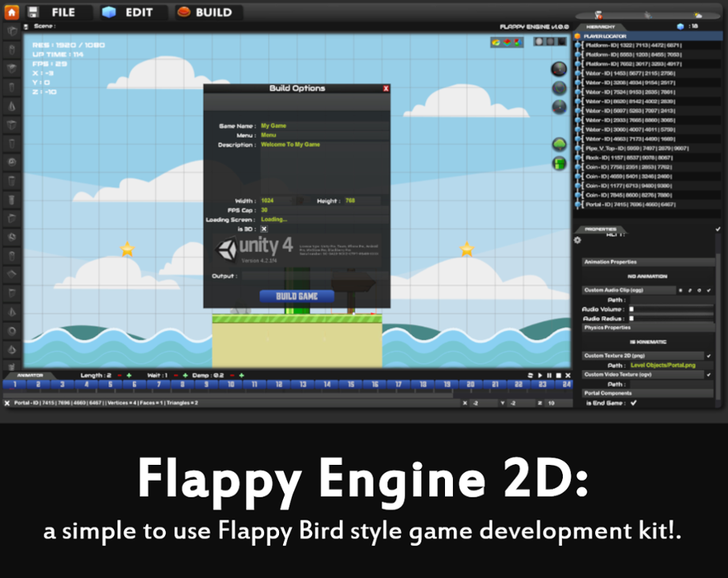728x578 pixels.
Task: Click the red-blue stacked layers icon
Action: coord(507,42)
